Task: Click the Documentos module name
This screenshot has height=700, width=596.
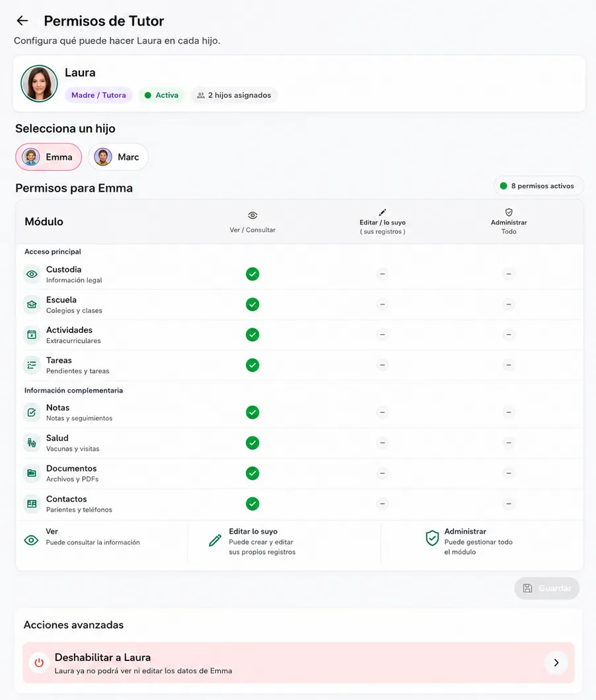Action: coord(71,469)
